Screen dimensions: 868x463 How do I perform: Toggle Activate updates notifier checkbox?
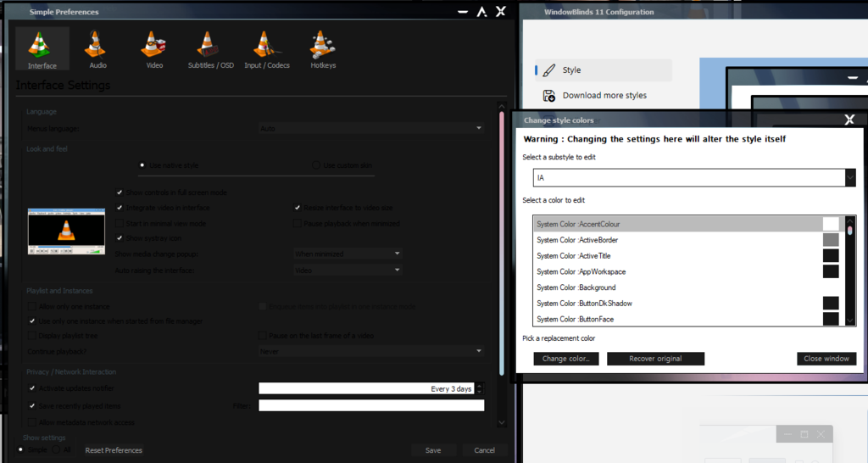tap(31, 388)
